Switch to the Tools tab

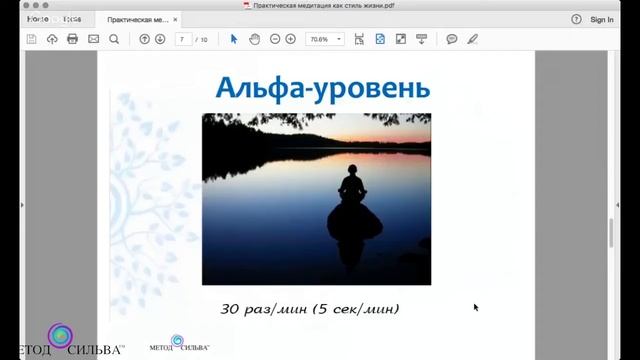(72, 19)
